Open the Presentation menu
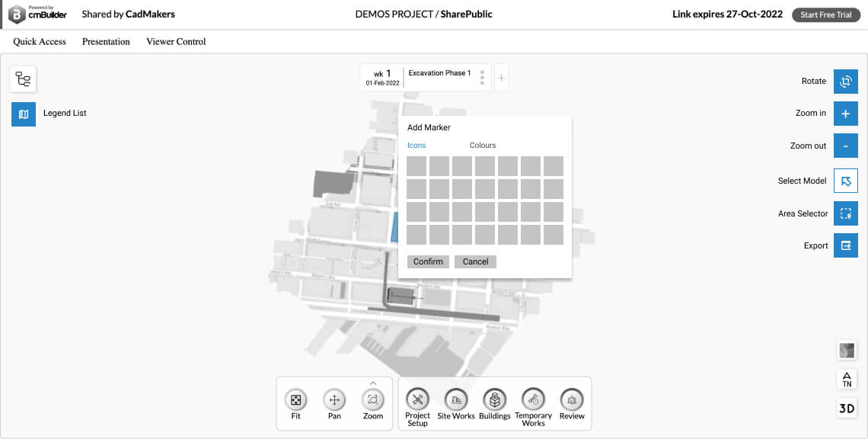This screenshot has height=439, width=868. coord(105,42)
